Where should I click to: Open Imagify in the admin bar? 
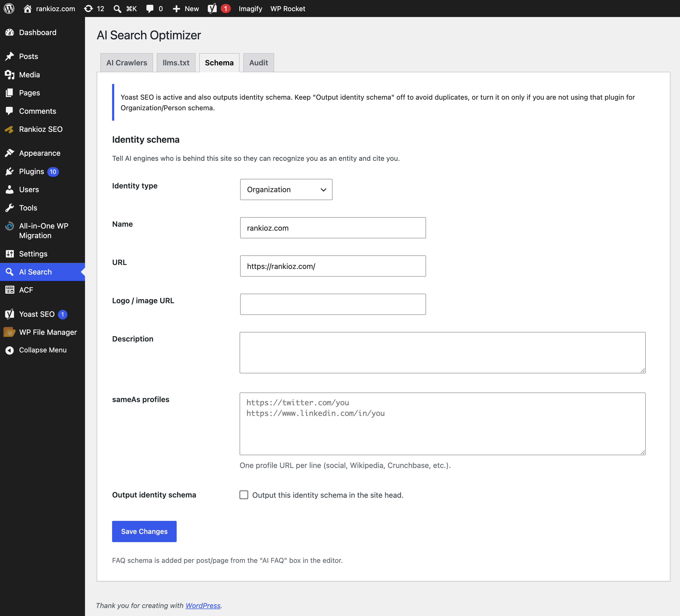250,9
